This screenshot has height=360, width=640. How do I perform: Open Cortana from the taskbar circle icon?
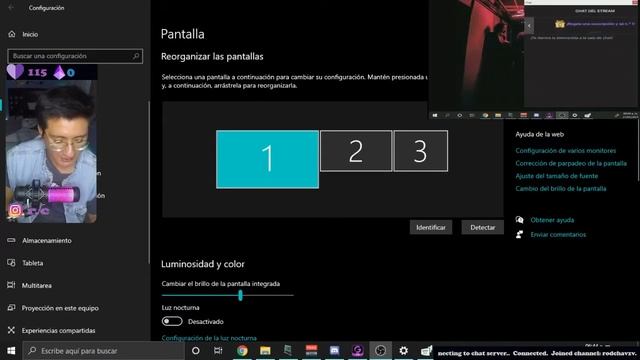(196, 351)
